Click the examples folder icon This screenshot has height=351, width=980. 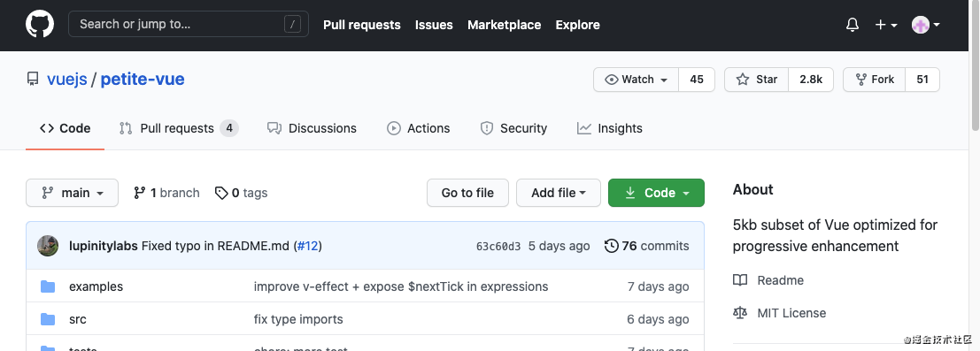click(48, 286)
